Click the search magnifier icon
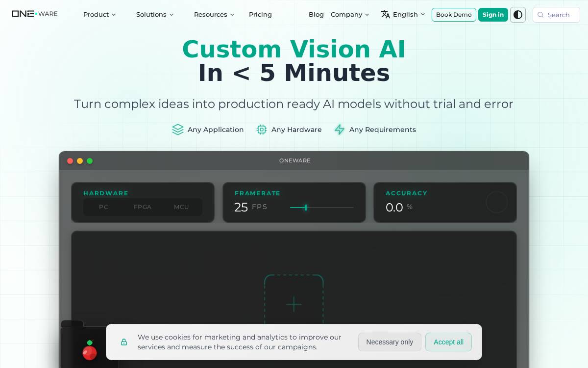 540,15
